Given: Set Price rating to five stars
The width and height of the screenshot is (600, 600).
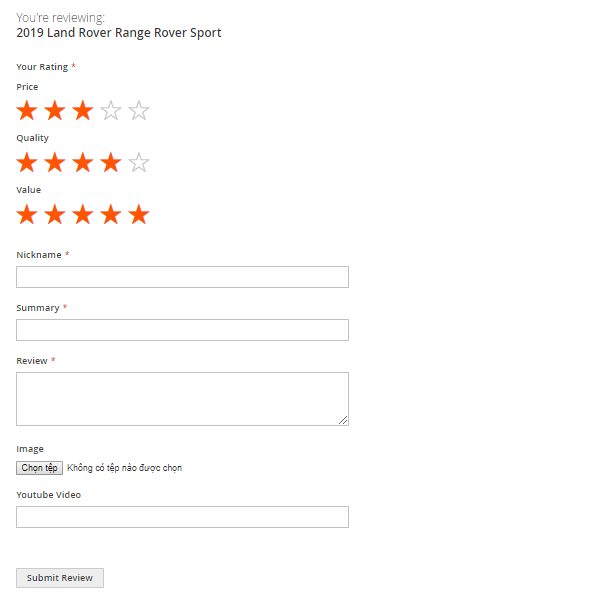Looking at the screenshot, I should tap(139, 111).
